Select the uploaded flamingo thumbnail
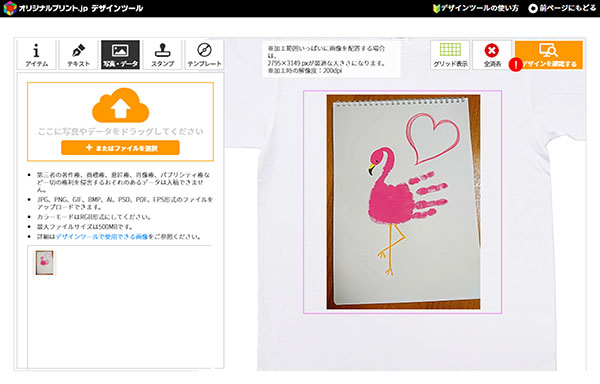Viewport: 600px width, 384px height. coord(44,263)
